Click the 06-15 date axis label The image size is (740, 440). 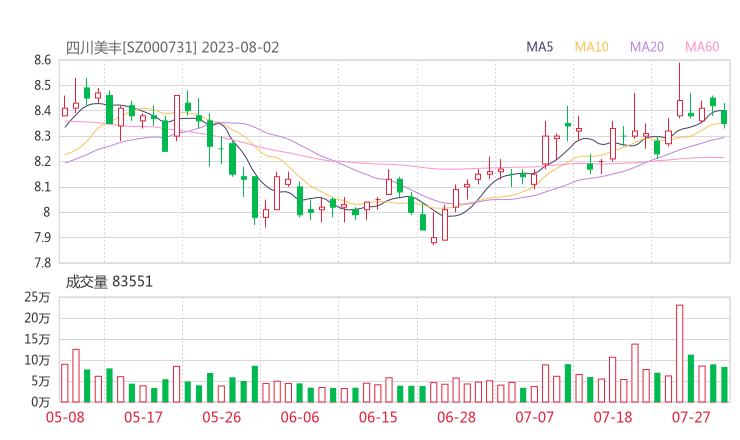378,417
